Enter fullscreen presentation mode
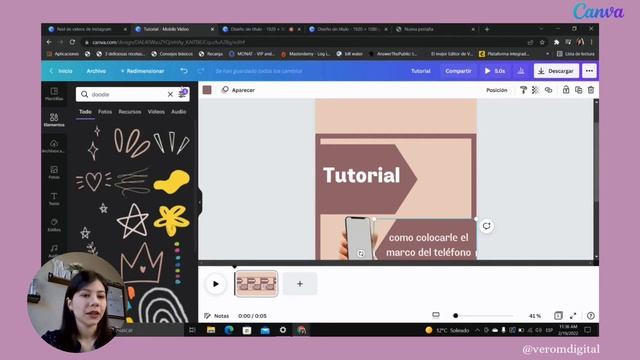Image resolution: width=640 pixels, height=360 pixels. coord(573,316)
